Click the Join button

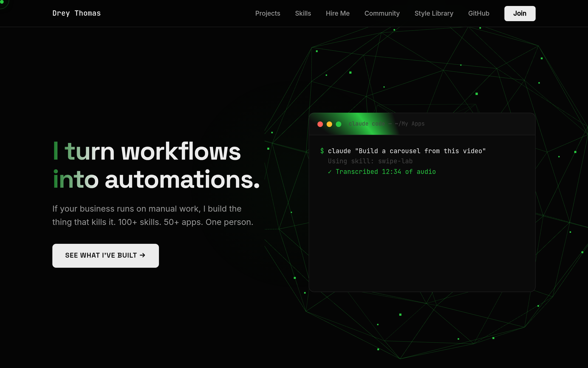(x=520, y=13)
